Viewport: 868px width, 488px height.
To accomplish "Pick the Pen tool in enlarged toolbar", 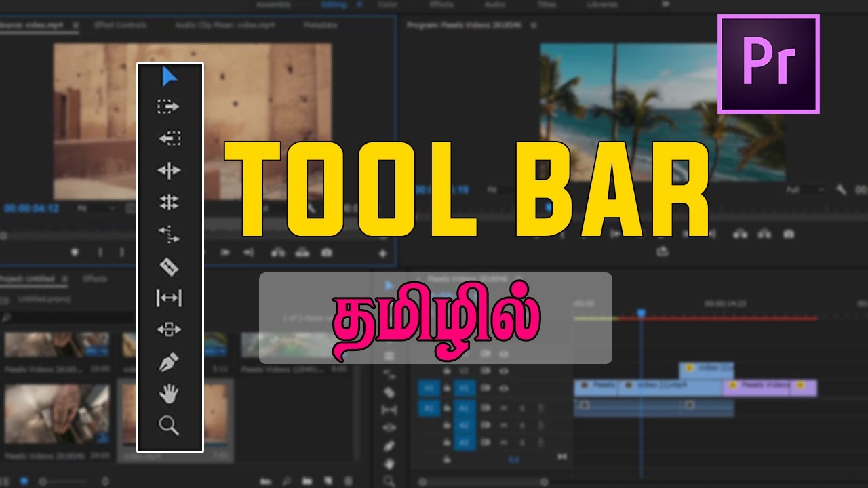I will [168, 362].
